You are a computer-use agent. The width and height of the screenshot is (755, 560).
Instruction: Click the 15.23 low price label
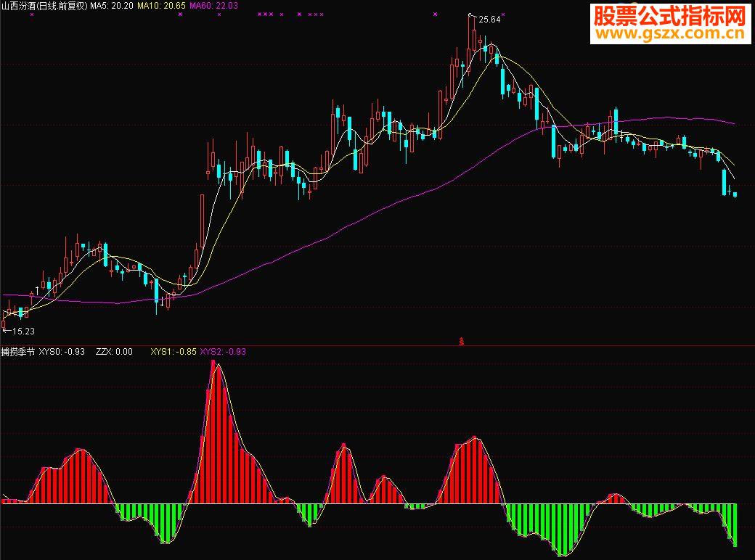(x=23, y=331)
